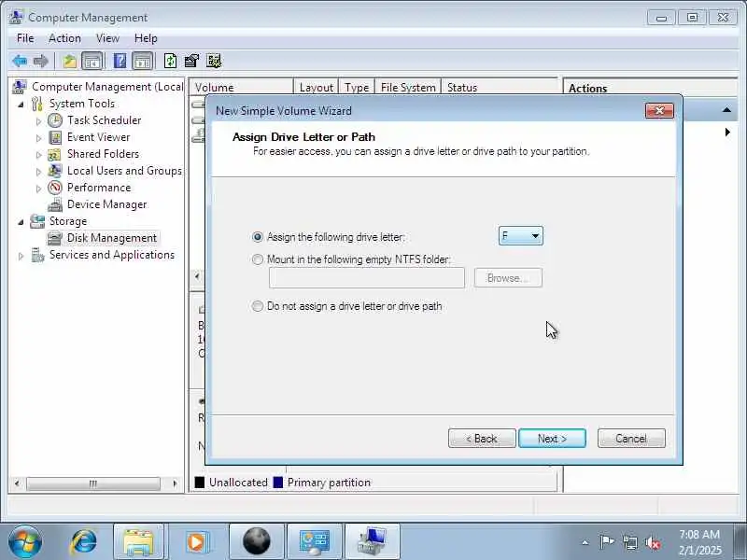Open the File menu
747x560 pixels.
[25, 38]
